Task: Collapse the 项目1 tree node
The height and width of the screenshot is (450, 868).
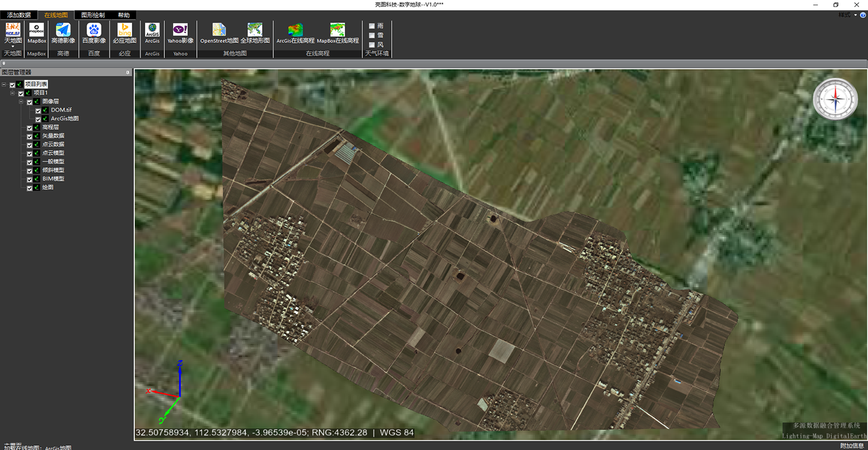Action: (x=12, y=93)
